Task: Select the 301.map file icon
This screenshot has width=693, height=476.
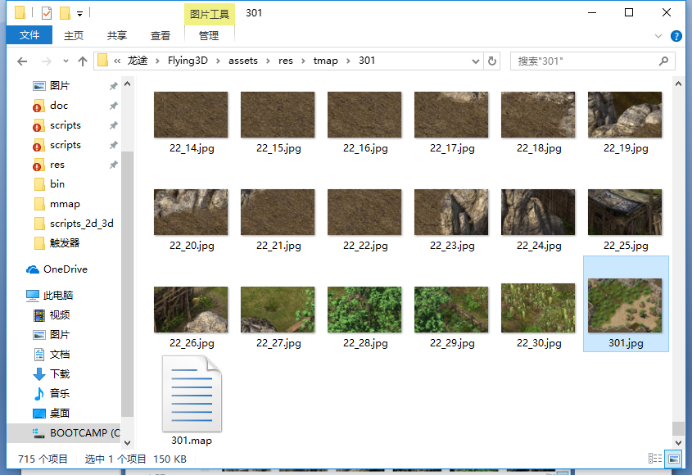Action: 192,394
